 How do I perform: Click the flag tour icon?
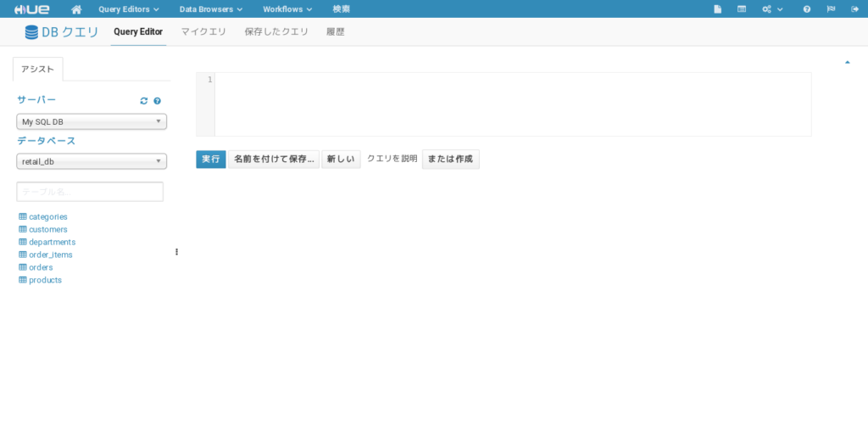click(x=831, y=9)
